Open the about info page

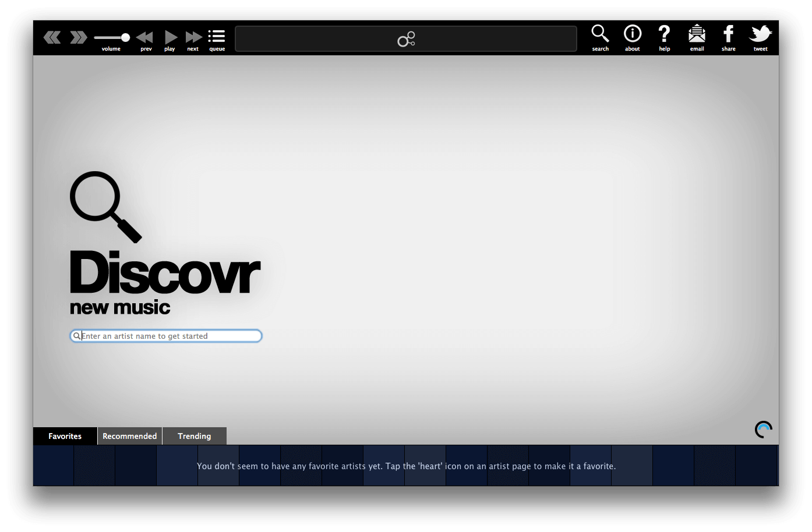(633, 38)
